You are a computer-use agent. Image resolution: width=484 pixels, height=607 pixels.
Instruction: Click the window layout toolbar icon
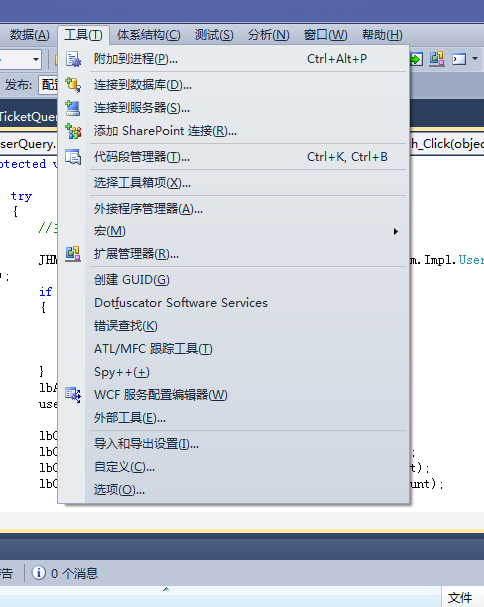tap(459, 59)
